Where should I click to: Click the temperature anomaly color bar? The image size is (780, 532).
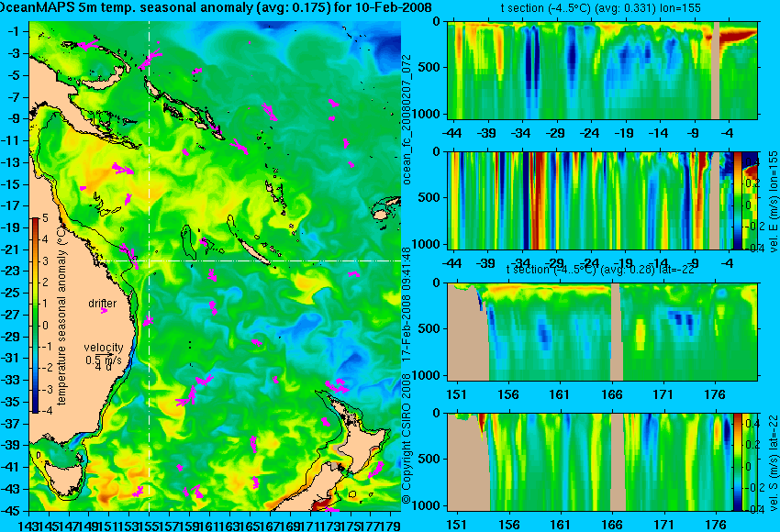[36, 316]
